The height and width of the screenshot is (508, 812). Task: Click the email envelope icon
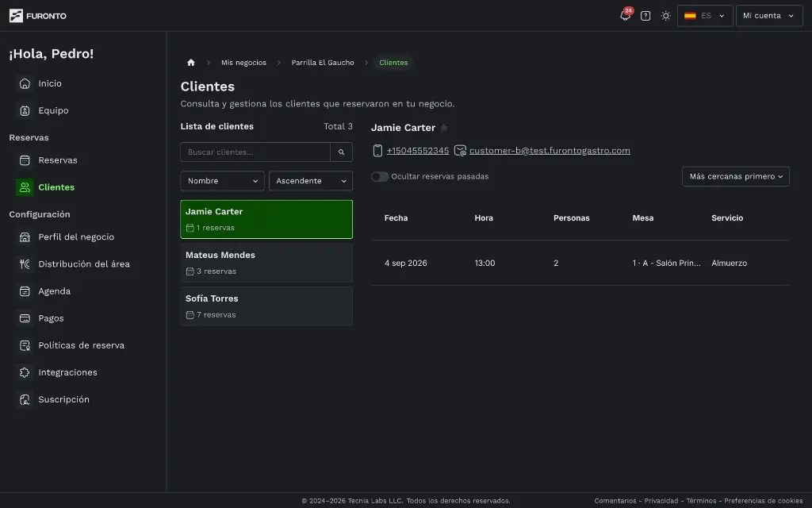pos(460,151)
